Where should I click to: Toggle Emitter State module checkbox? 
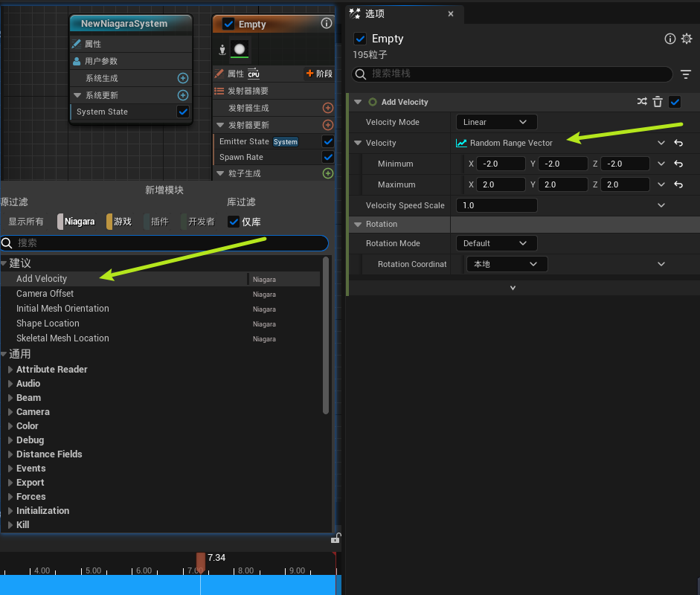pyautogui.click(x=327, y=141)
